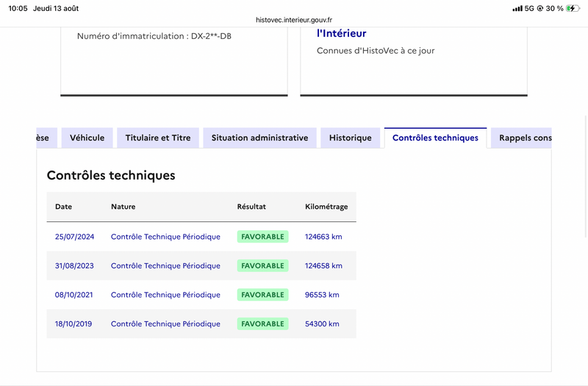Click Contrôle Technique Périodique in 18/10/2019 row
This screenshot has height=386, width=588.
[x=165, y=324]
